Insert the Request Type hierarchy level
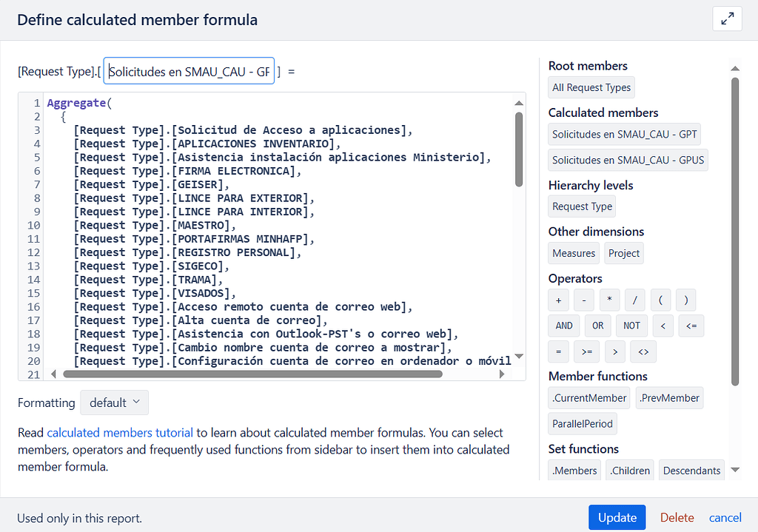 point(581,206)
